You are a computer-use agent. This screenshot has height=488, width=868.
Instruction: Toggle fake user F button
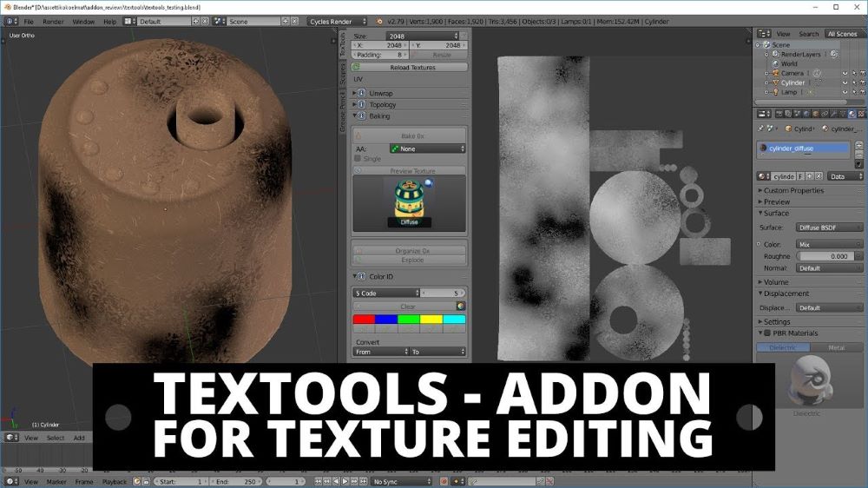point(800,176)
